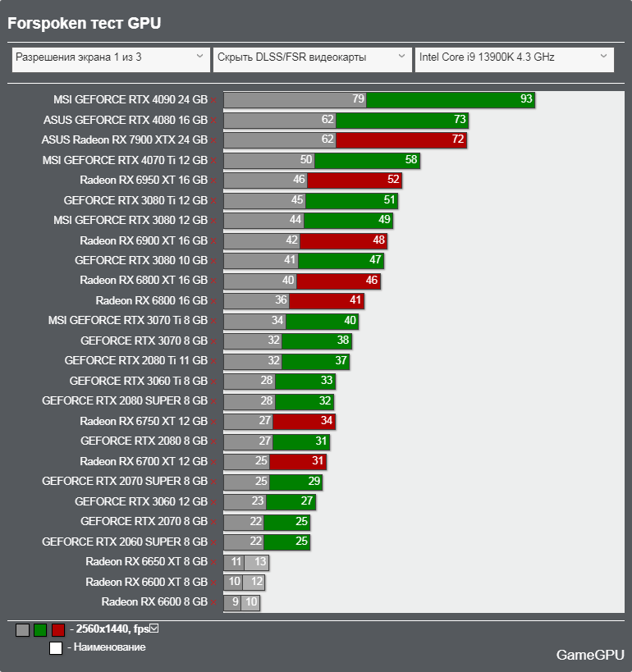Viewport: 632px width, 672px height.
Task: Click red X beside GEFORCE RTX 2060 SUPER 8 GB
Action: coord(213,542)
